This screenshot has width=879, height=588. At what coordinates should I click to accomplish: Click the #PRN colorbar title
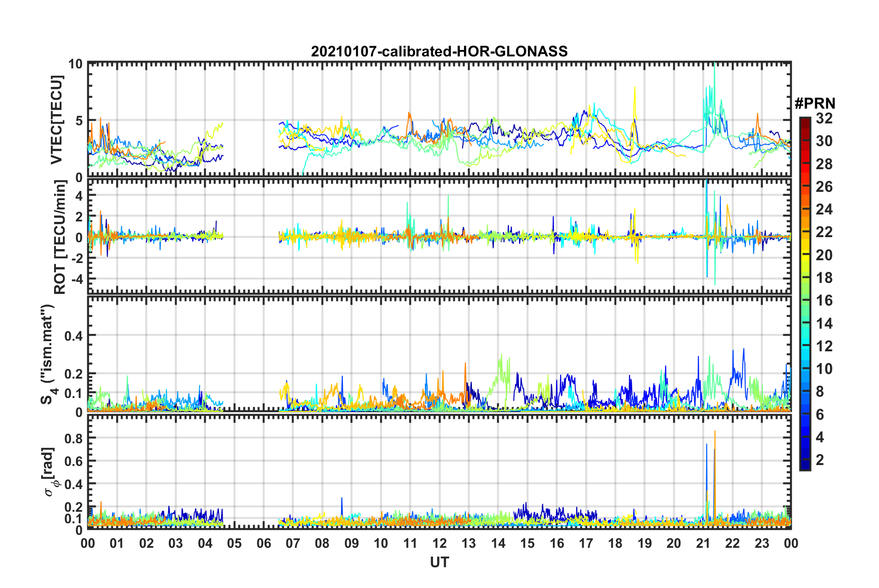(x=815, y=103)
